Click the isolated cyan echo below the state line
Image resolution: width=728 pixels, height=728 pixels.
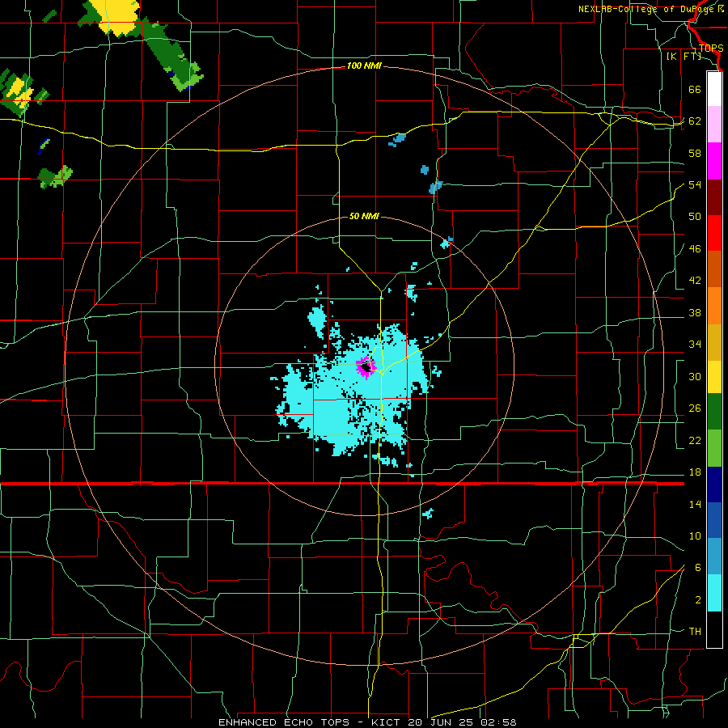[428, 514]
